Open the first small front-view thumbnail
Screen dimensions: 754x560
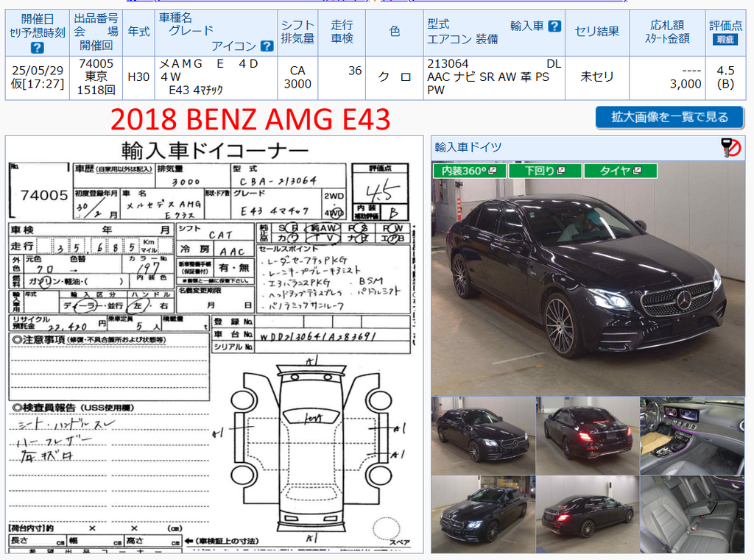tap(483, 436)
